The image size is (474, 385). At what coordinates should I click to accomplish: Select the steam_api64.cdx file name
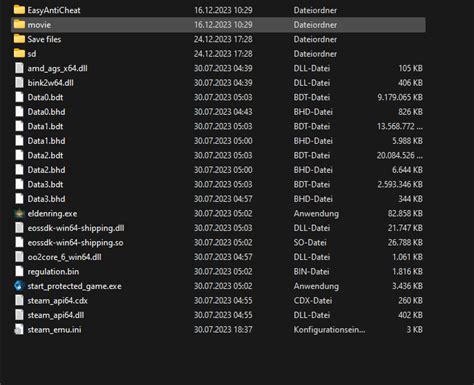(58, 301)
